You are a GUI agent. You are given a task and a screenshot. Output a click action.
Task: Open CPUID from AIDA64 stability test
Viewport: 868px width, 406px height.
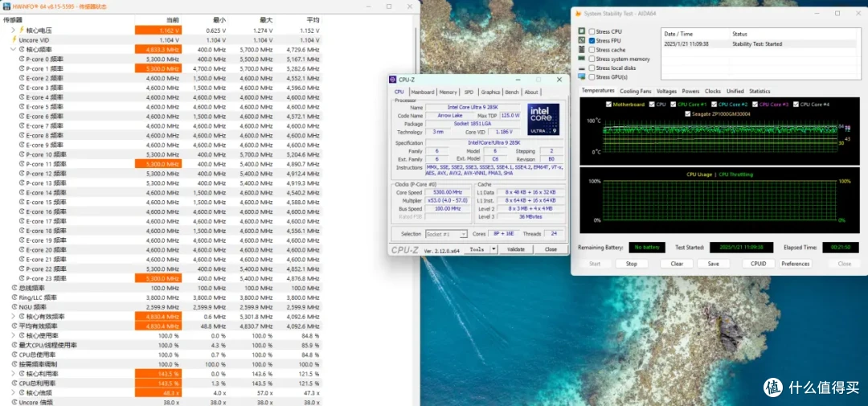(x=759, y=264)
